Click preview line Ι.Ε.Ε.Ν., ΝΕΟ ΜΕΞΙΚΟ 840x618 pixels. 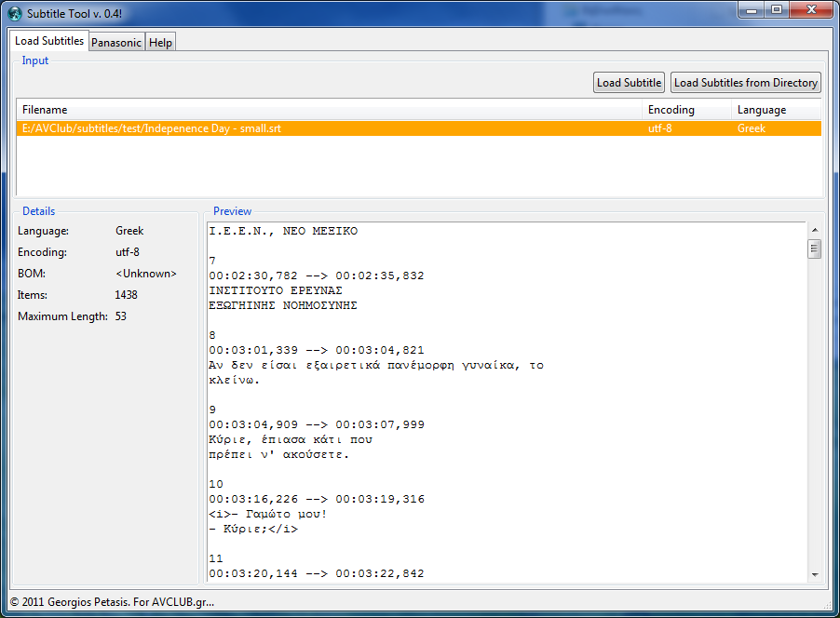point(283,232)
